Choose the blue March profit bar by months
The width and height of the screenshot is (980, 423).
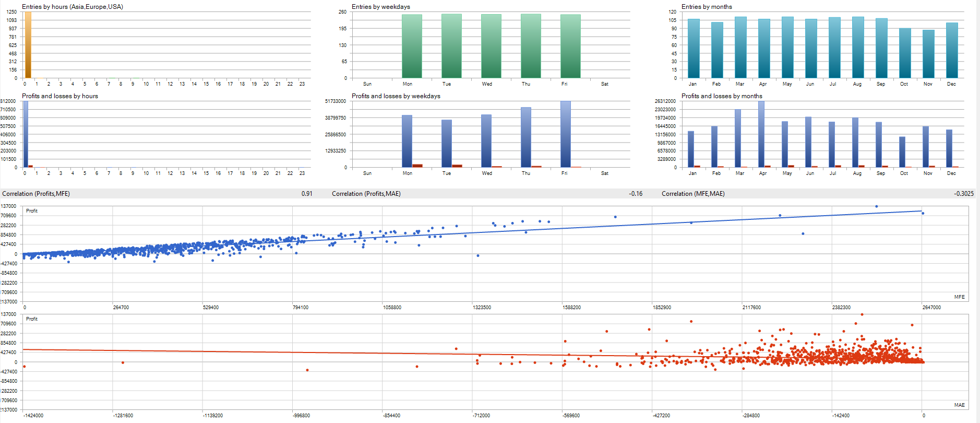(738, 138)
